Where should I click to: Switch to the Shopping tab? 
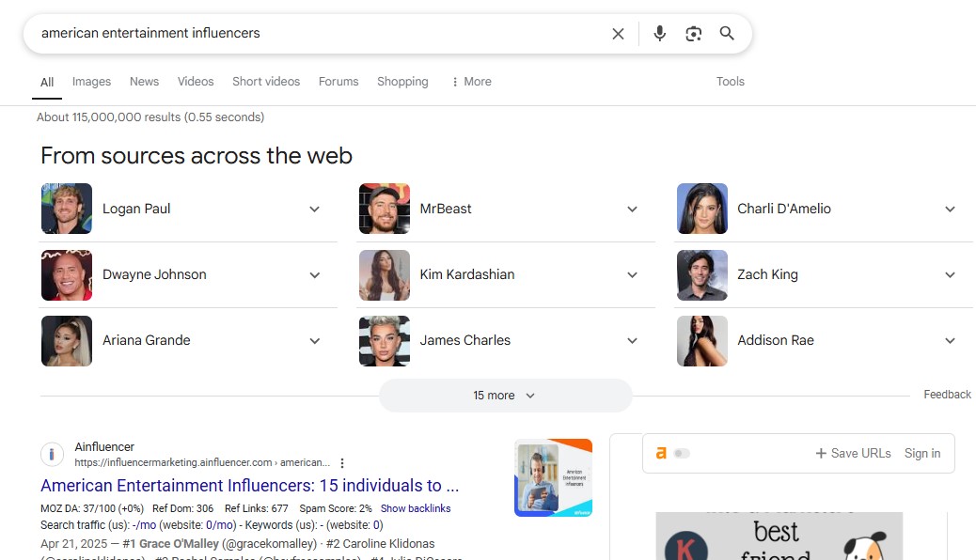tap(402, 82)
